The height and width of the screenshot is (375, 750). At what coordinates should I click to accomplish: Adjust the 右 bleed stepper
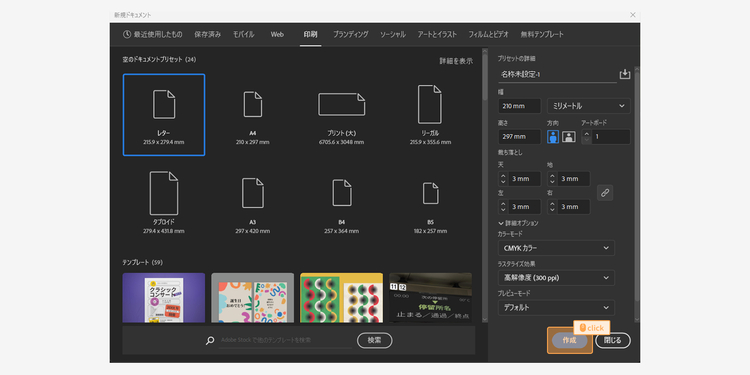552,207
